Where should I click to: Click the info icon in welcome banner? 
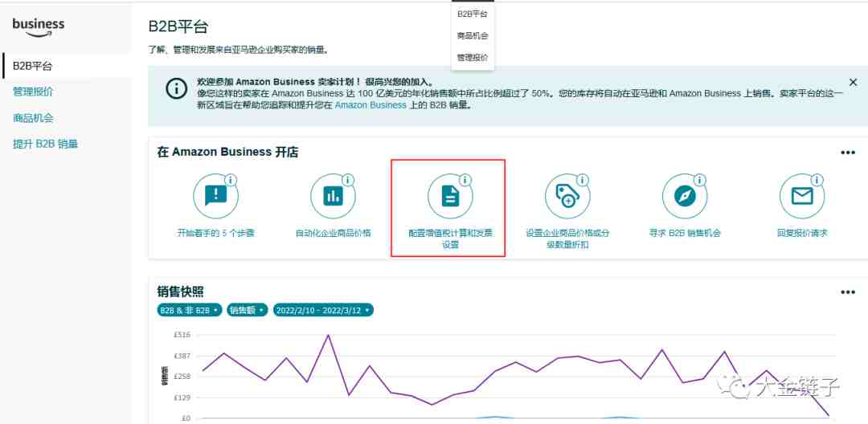point(177,88)
